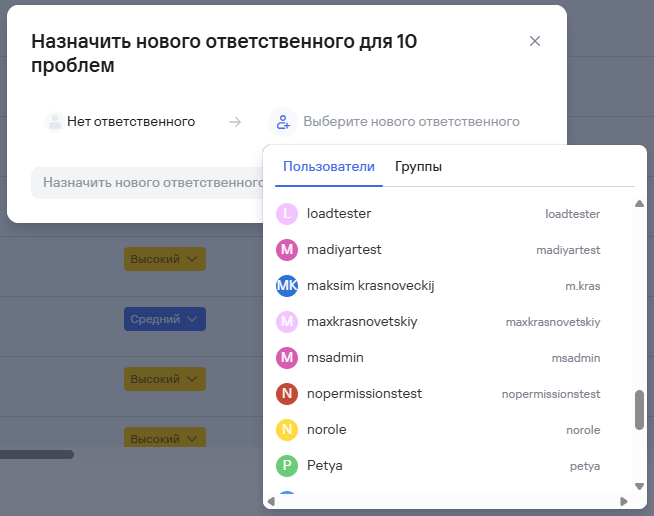Click the user list scroll down arrow
This screenshot has width=654, height=516.
point(639,486)
